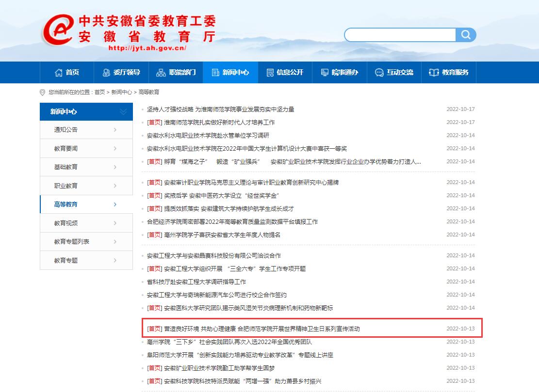
Task: Select 教育专题列表 in the sidebar menu
Action: 72,242
